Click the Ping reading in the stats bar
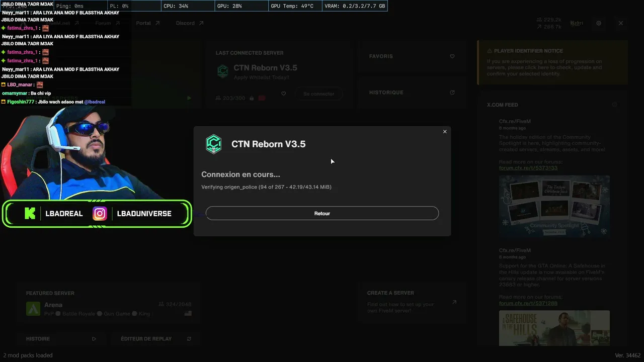This screenshot has width=644, height=362. pos(70,6)
